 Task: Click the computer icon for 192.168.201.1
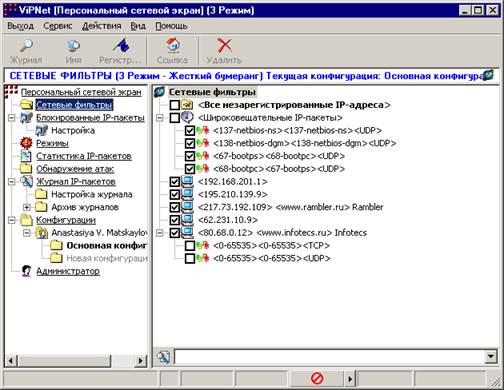click(188, 182)
